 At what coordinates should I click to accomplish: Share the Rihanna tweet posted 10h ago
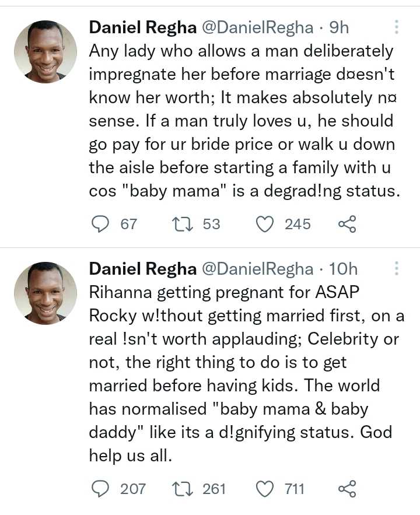point(346,488)
